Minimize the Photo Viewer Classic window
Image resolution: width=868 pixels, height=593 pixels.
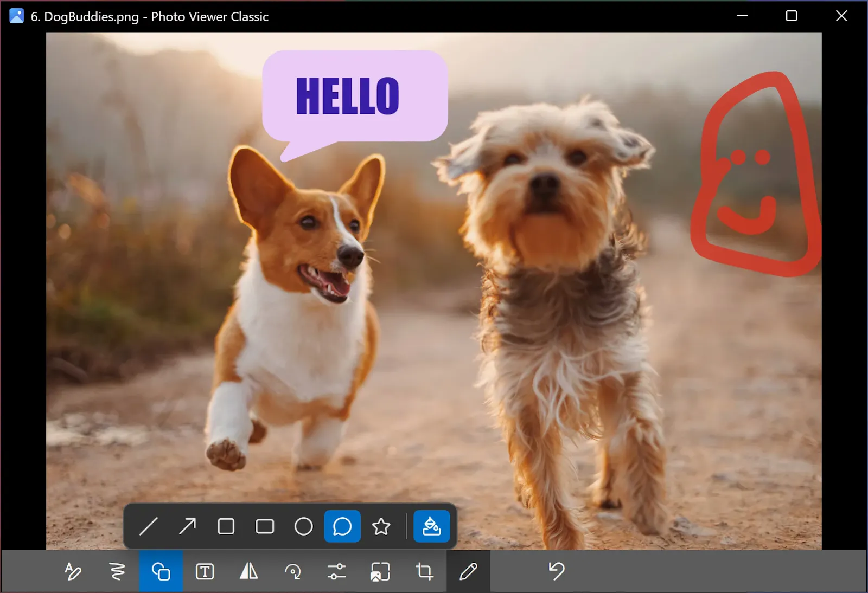pyautogui.click(x=743, y=16)
